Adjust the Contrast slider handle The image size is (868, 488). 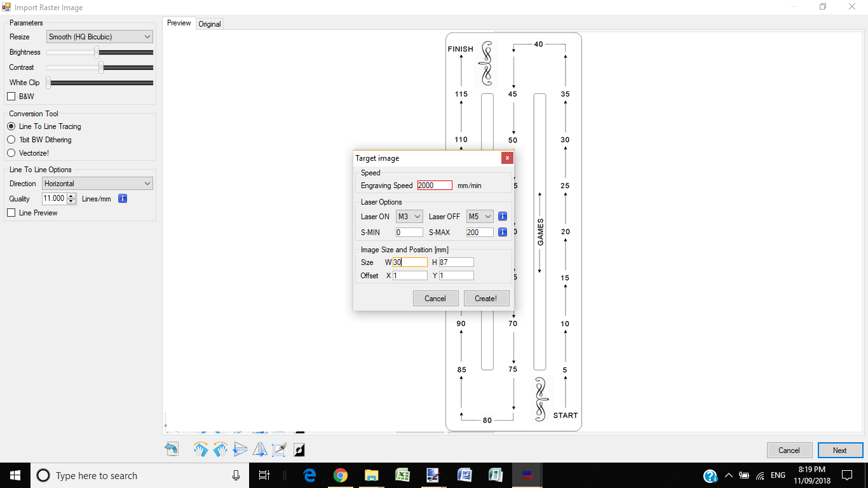[x=101, y=67]
